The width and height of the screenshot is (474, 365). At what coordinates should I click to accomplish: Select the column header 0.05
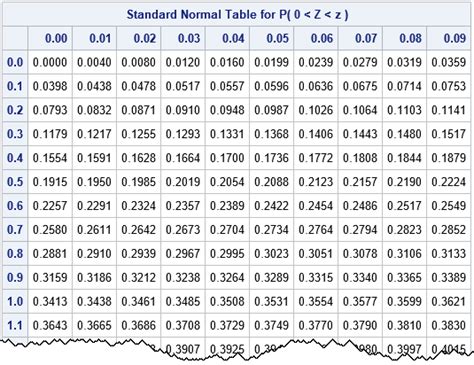[x=272, y=38]
